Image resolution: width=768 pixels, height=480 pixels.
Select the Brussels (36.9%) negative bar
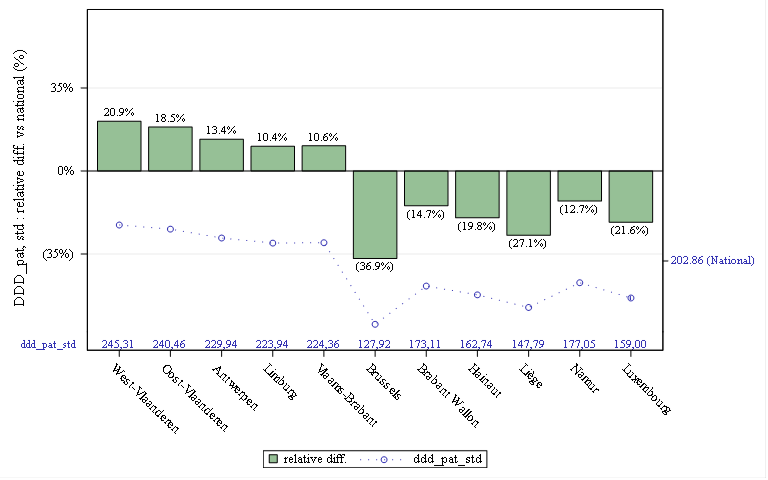pos(375,215)
